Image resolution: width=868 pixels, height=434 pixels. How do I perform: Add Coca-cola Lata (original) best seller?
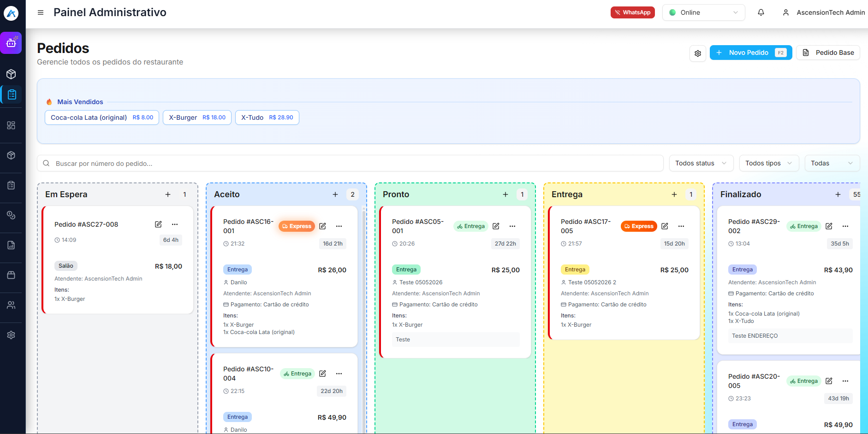coord(102,117)
